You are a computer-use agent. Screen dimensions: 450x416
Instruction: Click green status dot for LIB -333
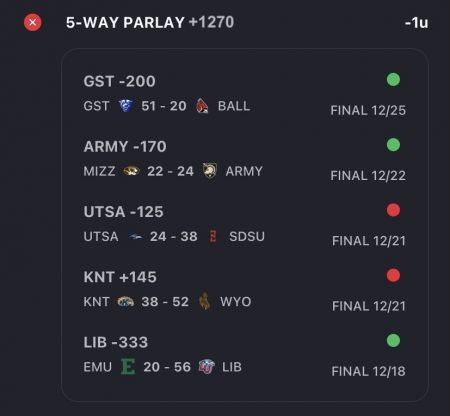pos(393,341)
